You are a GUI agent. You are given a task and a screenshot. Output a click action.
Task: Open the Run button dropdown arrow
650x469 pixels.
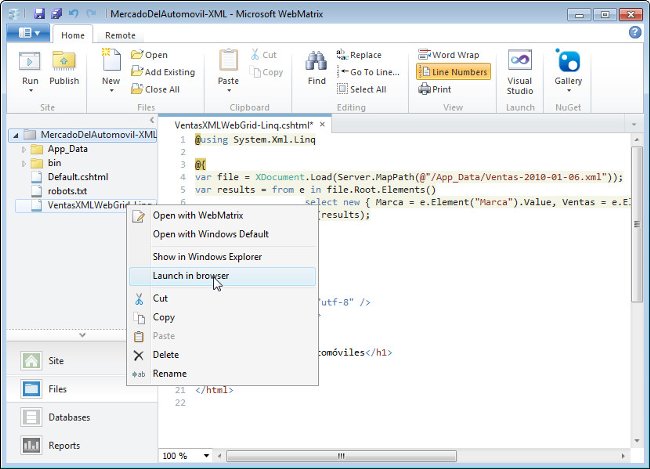pos(30,90)
